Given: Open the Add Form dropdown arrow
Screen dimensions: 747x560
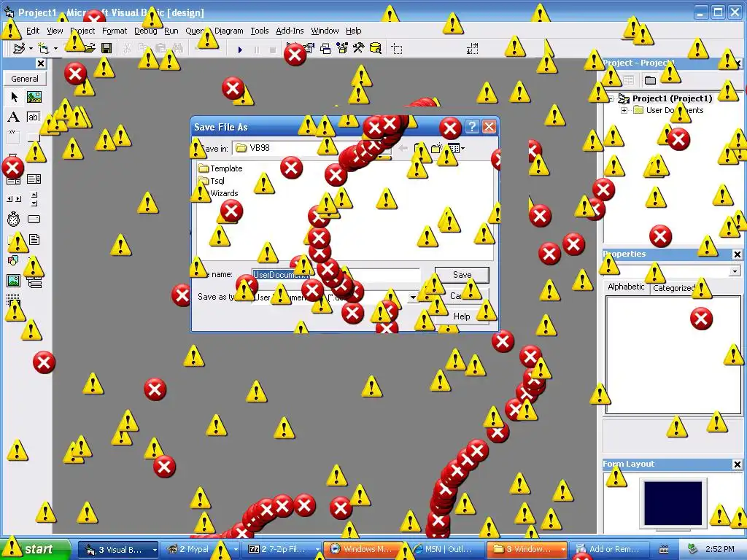Looking at the screenshot, I should [55, 49].
